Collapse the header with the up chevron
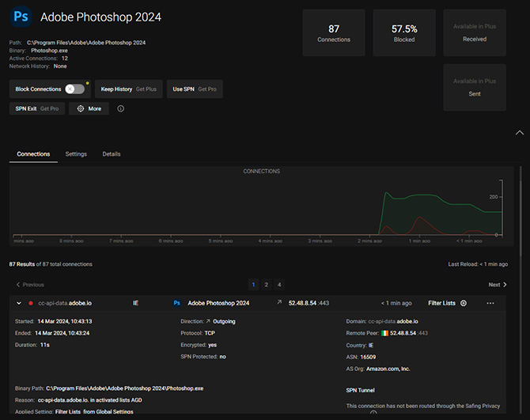This screenshot has width=530, height=420. coord(519,133)
